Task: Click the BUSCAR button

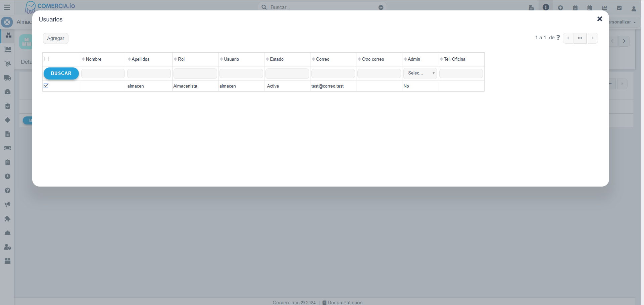Action: pos(61,73)
